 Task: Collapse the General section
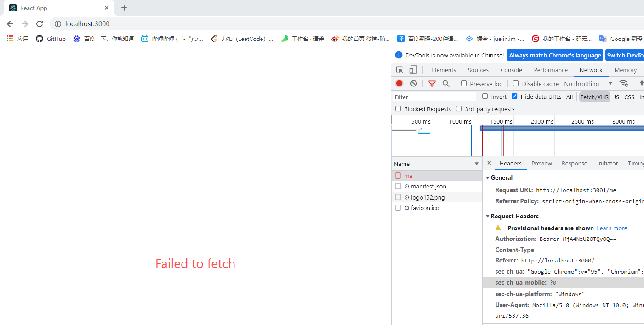coord(488,177)
